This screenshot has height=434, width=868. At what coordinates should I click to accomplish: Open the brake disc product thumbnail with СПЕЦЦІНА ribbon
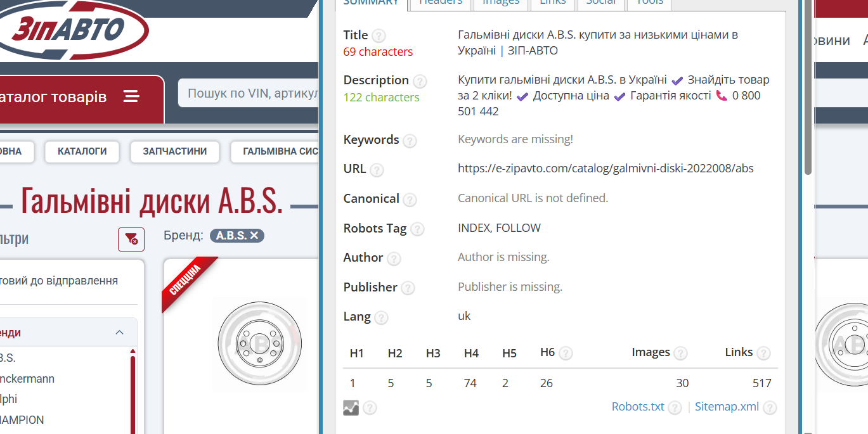(260, 345)
